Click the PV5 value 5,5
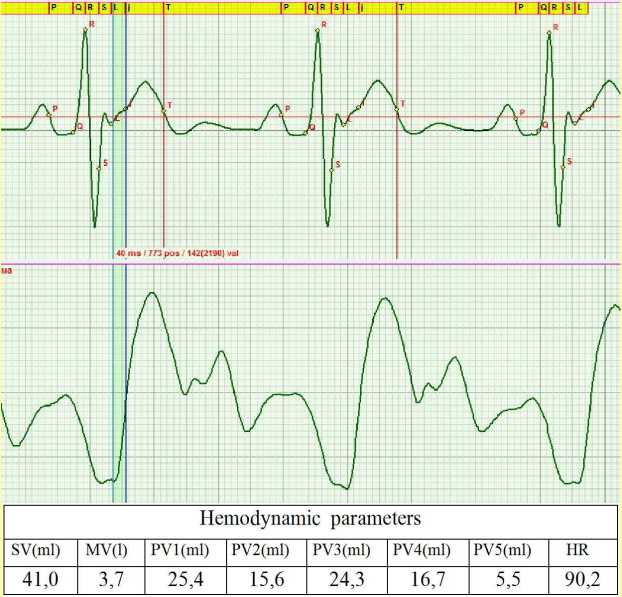Screen dimensions: 622x597 click(508, 580)
